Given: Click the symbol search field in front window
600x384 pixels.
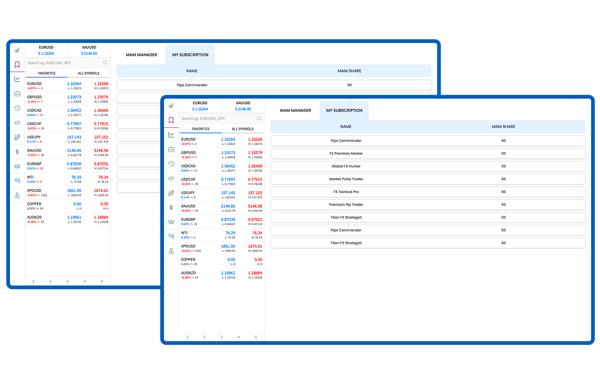Looking at the screenshot, I should point(222,119).
